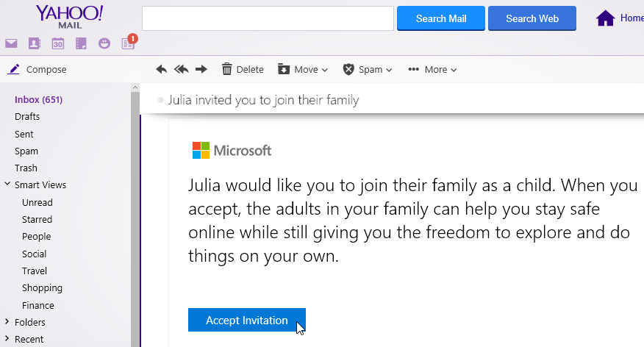Open the Messenger smiley icon

104,44
